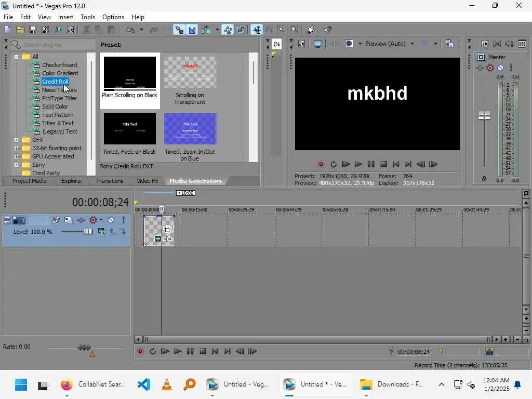Open the Options menu
The width and height of the screenshot is (532, 399).
113,17
